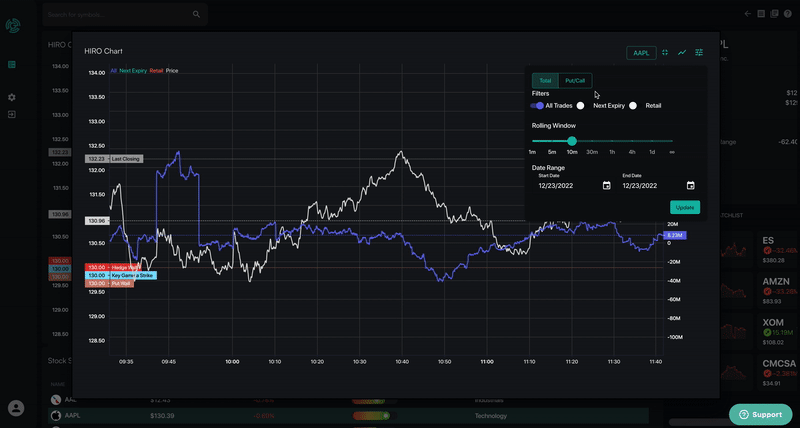The height and width of the screenshot is (428, 800).
Task: Click the AMZN mini chart thumbnail
Action: 735,291
